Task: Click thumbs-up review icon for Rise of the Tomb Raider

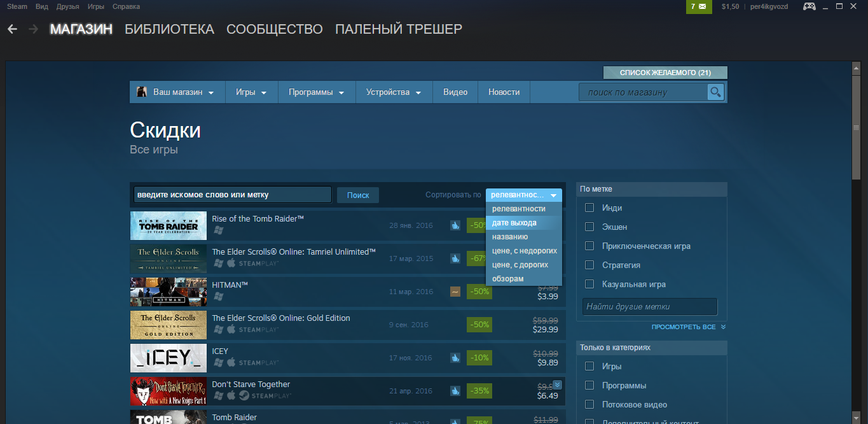Action: [x=455, y=225]
